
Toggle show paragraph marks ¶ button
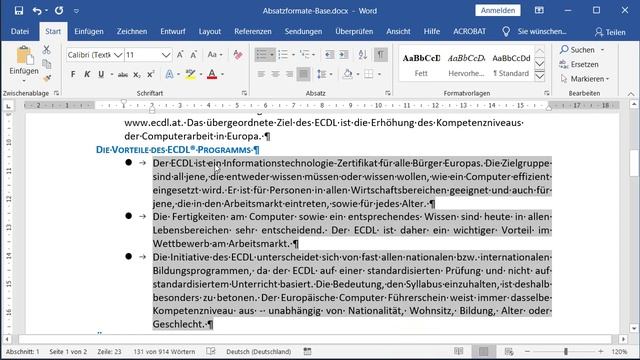click(380, 54)
